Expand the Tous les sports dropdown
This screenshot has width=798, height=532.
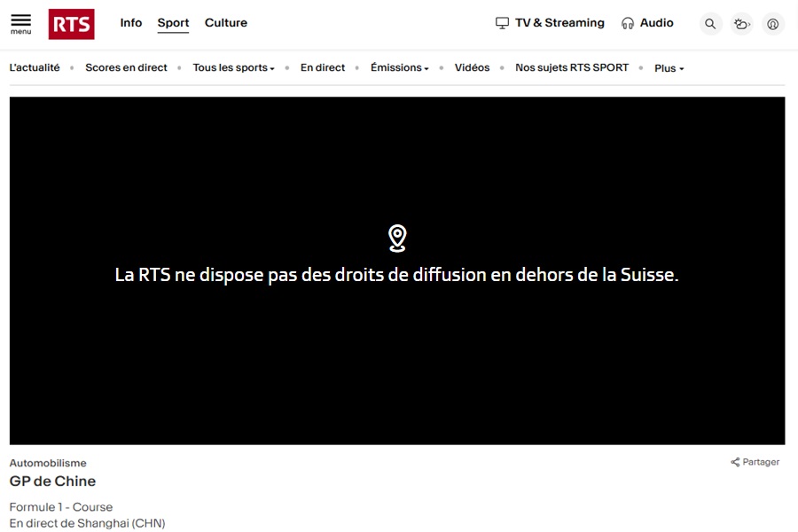(x=232, y=67)
